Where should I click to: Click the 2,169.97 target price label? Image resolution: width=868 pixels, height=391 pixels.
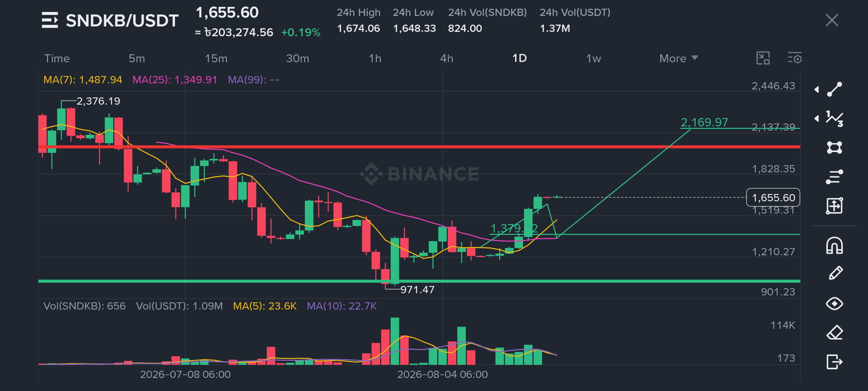(x=704, y=122)
